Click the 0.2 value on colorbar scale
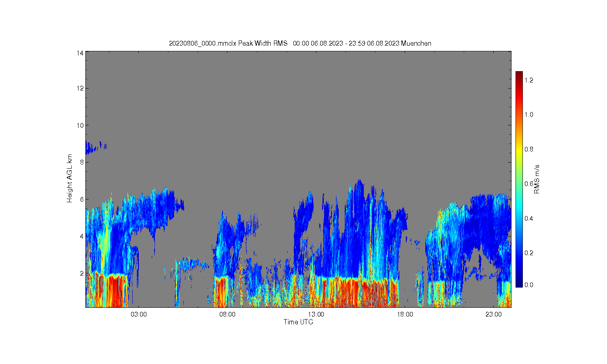607x364 pixels. click(x=528, y=253)
